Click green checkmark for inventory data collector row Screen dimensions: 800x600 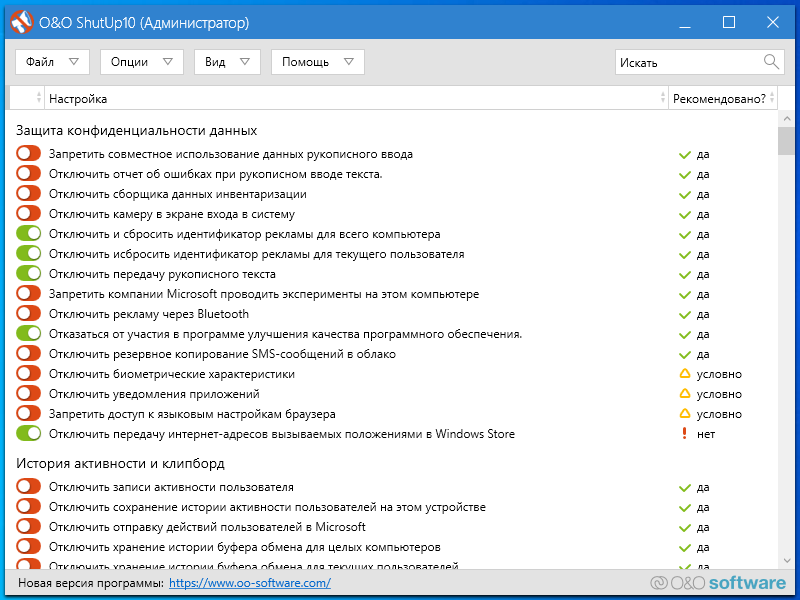click(685, 195)
